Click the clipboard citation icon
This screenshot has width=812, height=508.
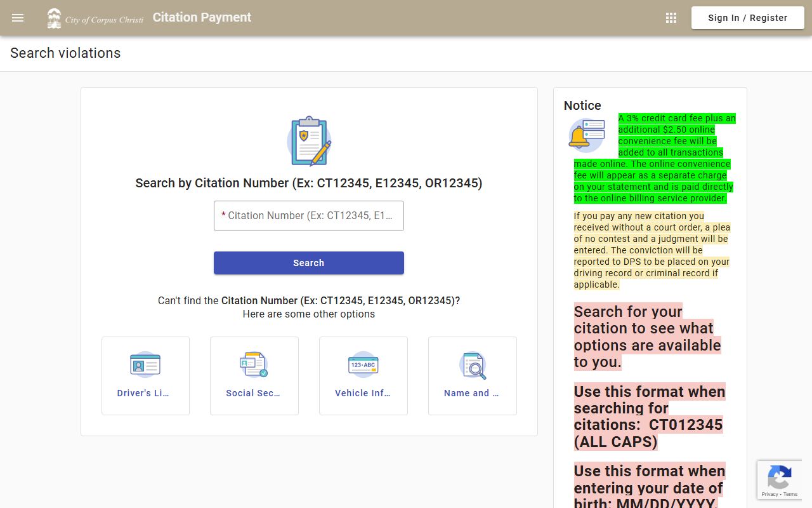tap(309, 141)
